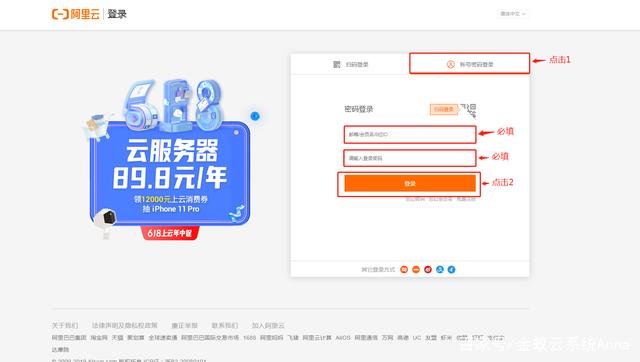Image resolution: width=640 pixels, height=362 pixels.
Task: Open the 高德 footer link
Action: pos(403,338)
